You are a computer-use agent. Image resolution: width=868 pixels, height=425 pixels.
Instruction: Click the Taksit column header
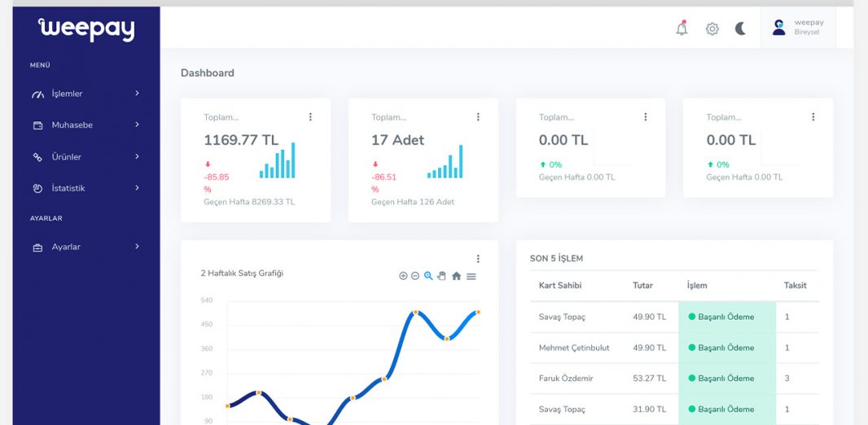pos(795,286)
